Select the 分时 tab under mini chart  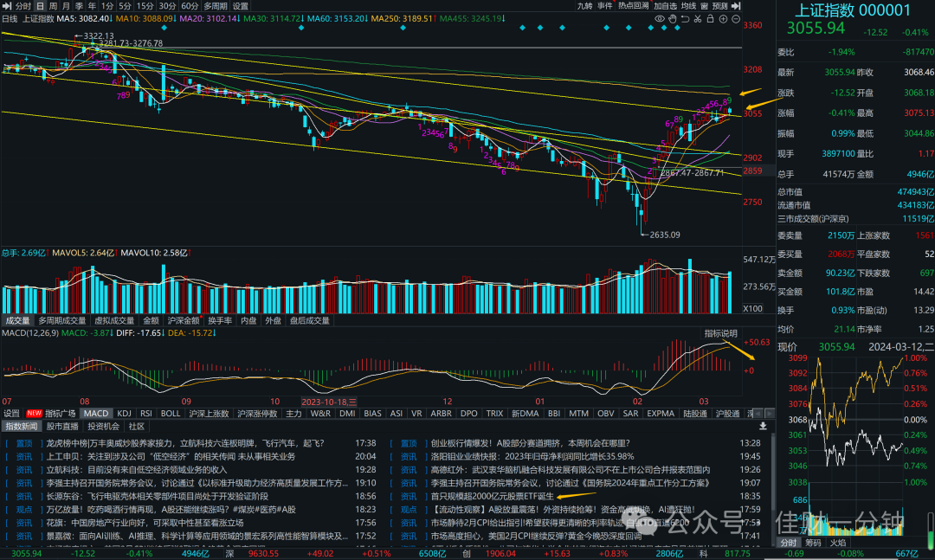pos(789,543)
